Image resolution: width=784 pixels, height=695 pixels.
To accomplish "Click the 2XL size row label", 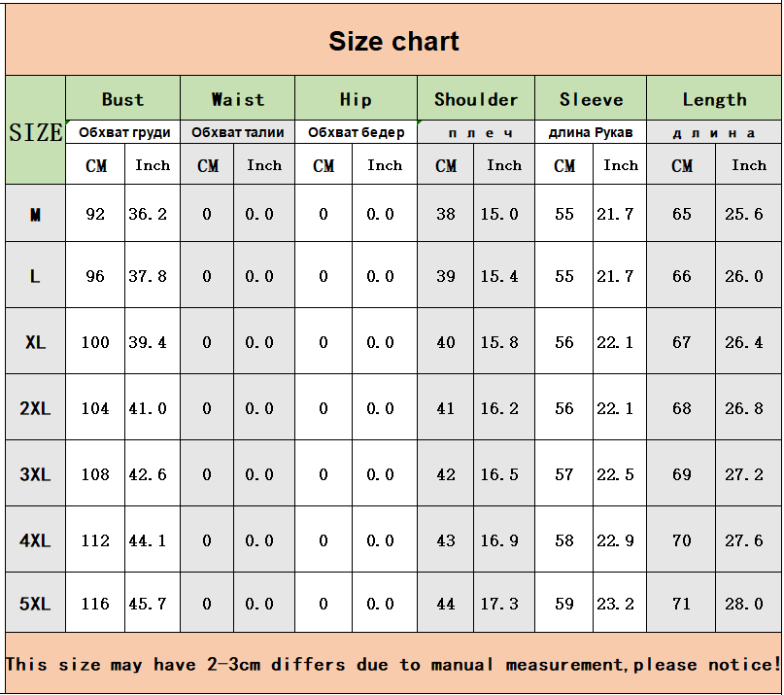I will click(x=36, y=408).
